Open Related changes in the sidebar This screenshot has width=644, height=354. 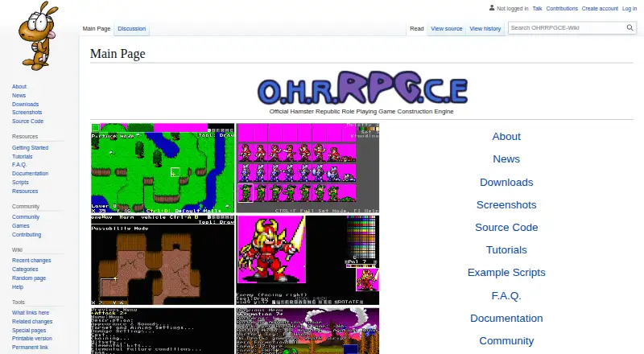32,322
